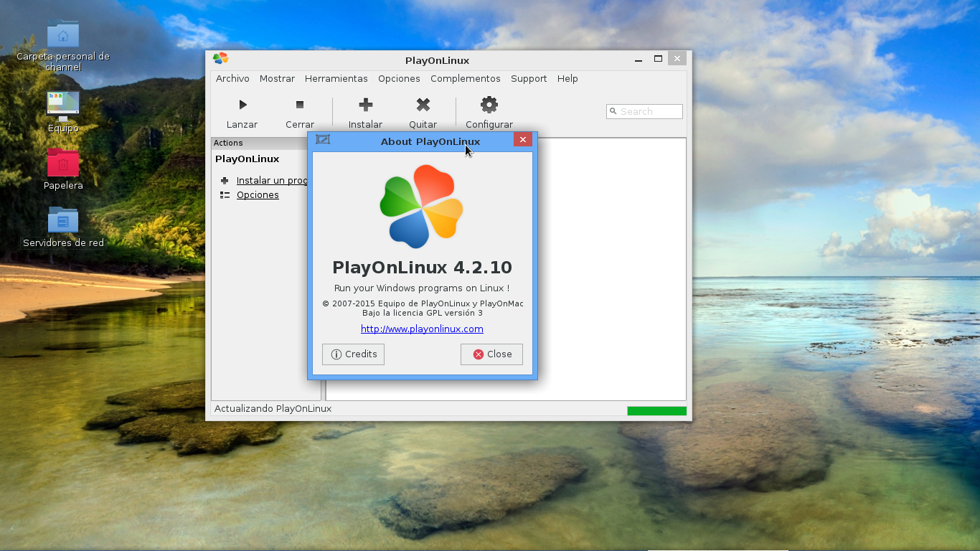
Task: Click the Credits button
Action: [x=353, y=354]
